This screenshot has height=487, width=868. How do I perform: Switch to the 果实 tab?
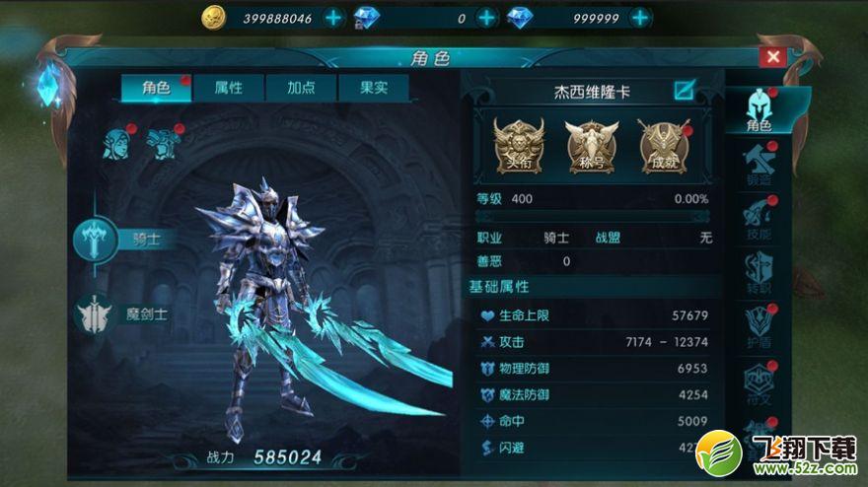tap(374, 88)
